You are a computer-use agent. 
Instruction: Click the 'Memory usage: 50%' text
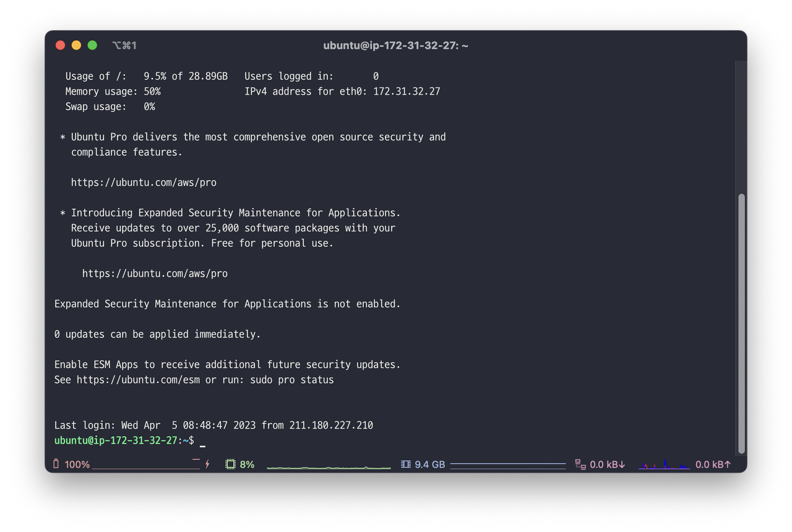[x=113, y=92]
